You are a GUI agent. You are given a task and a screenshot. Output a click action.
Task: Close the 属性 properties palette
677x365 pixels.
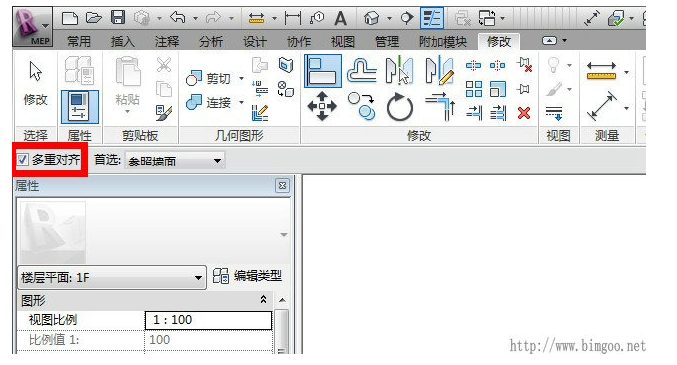click(x=282, y=186)
